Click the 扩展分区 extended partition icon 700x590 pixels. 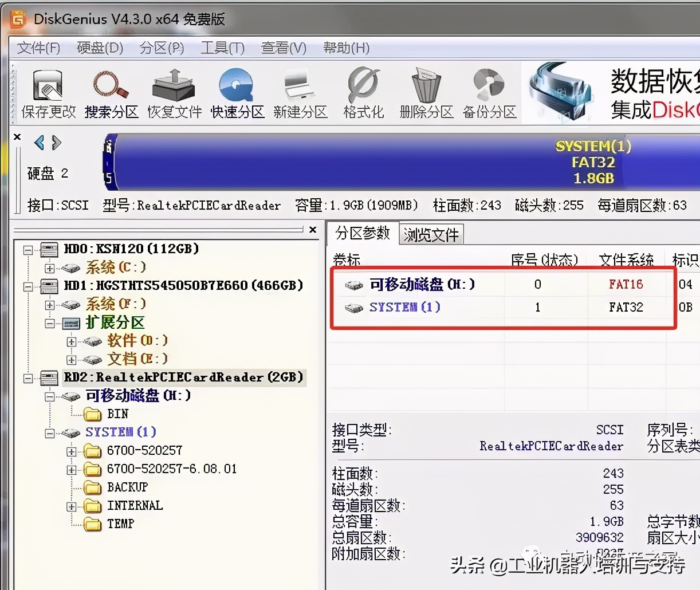(x=71, y=323)
